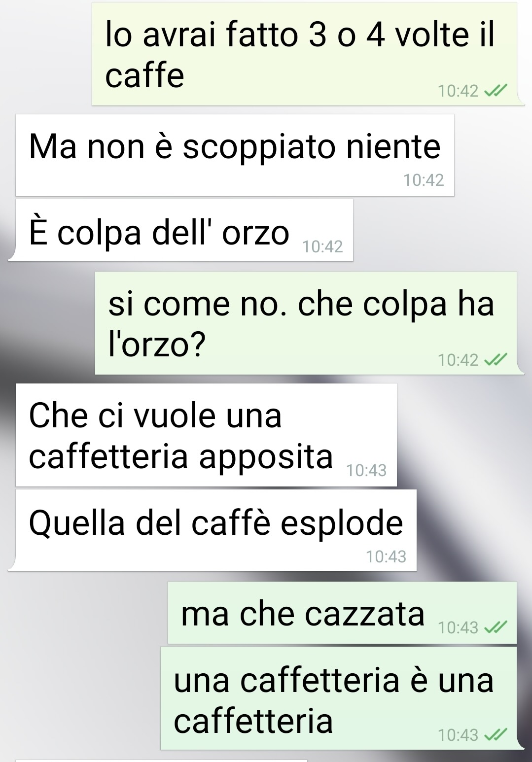Tap the "È colpa dell' orzo" bubble
The height and width of the screenshot is (762, 532).
click(184, 230)
